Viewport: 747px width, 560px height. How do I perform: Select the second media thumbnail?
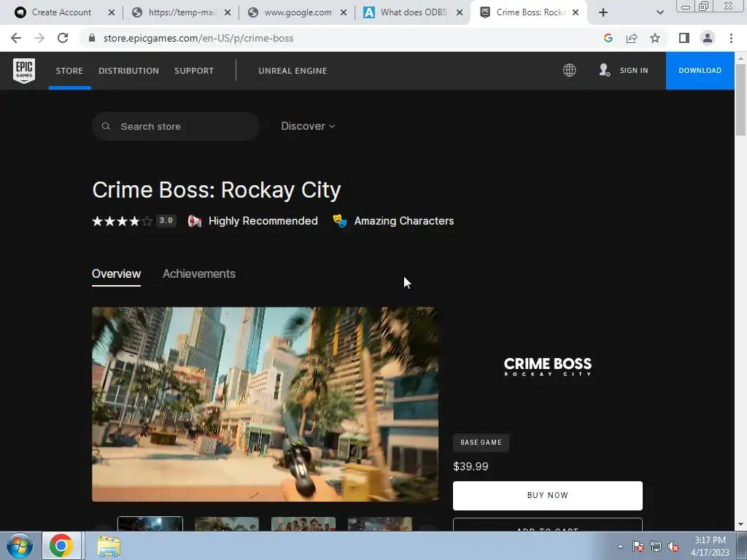227,524
